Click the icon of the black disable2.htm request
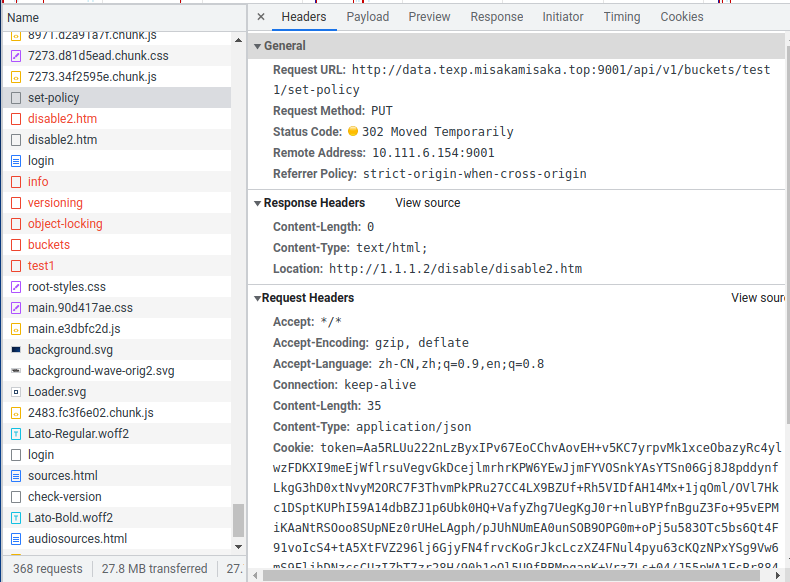Viewport: 790px width, 582px height. pyautogui.click(x=16, y=140)
